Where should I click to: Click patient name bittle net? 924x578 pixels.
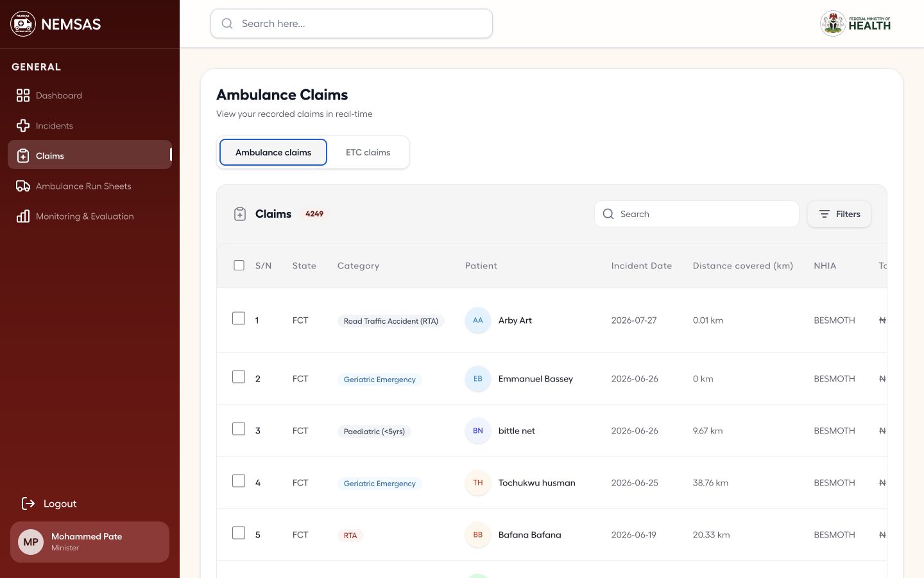(517, 431)
